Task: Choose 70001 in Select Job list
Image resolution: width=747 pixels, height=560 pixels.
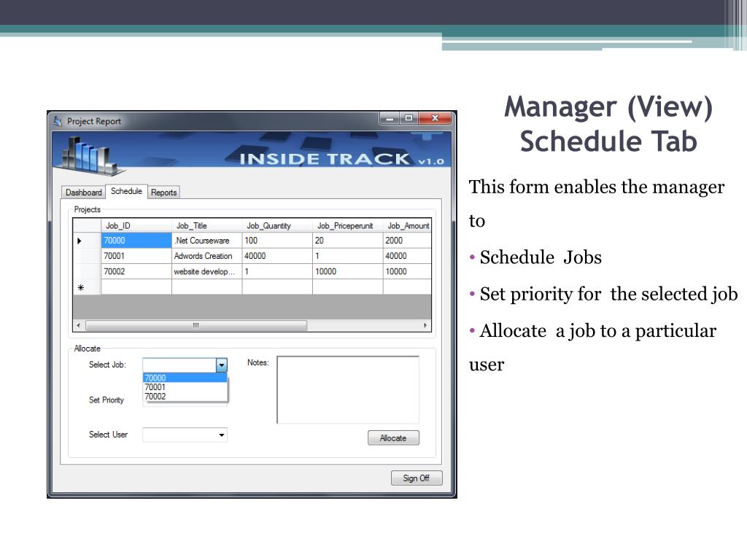Action: point(185,386)
